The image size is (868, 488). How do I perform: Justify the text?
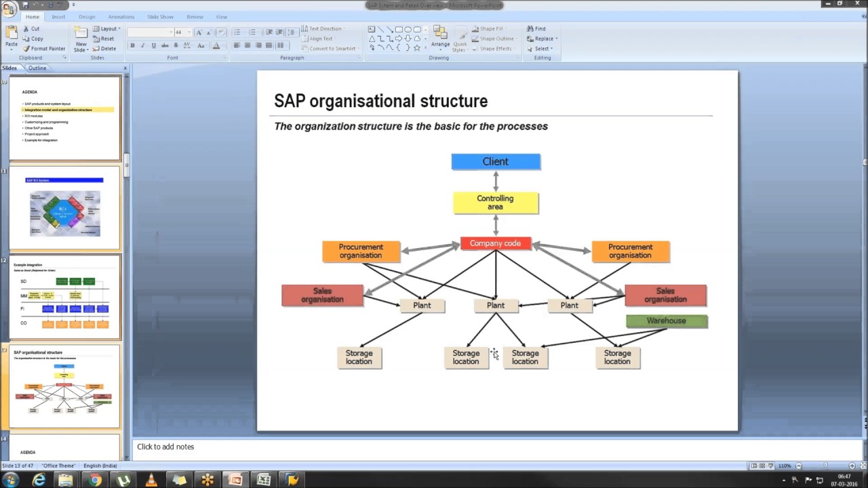tap(269, 45)
